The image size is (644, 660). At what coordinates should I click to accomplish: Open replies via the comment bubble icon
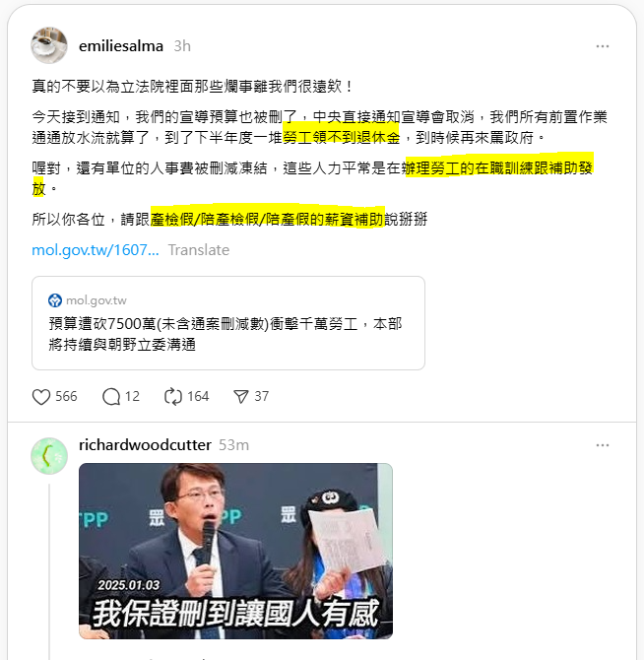111,397
